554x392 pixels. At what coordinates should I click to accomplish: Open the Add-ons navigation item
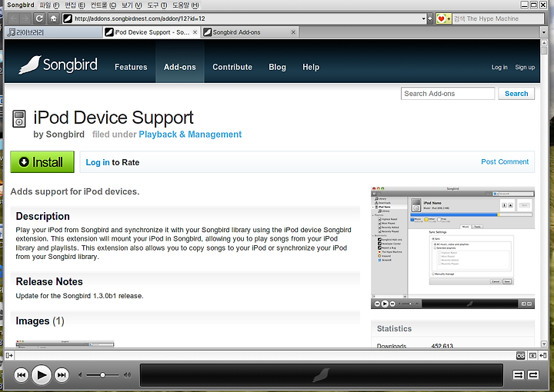point(179,67)
